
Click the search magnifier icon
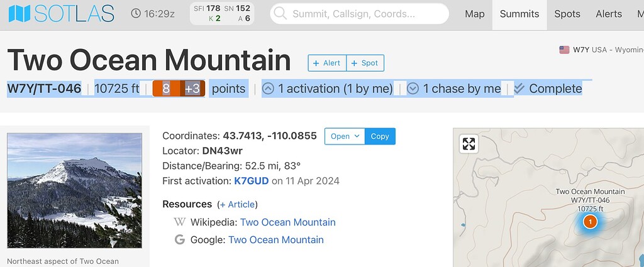tap(280, 14)
